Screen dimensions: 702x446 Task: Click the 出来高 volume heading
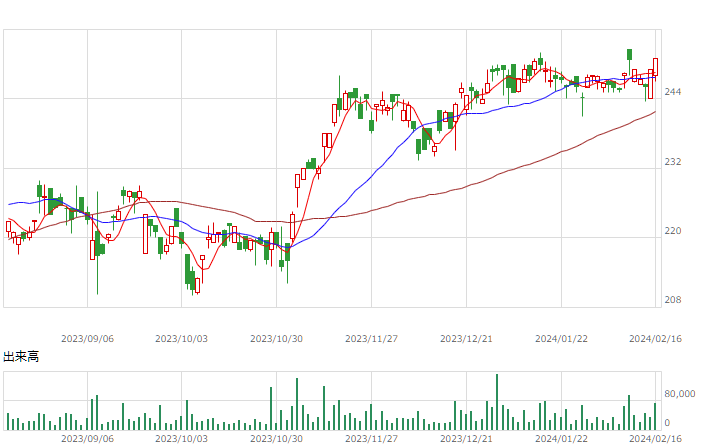pos(21,356)
